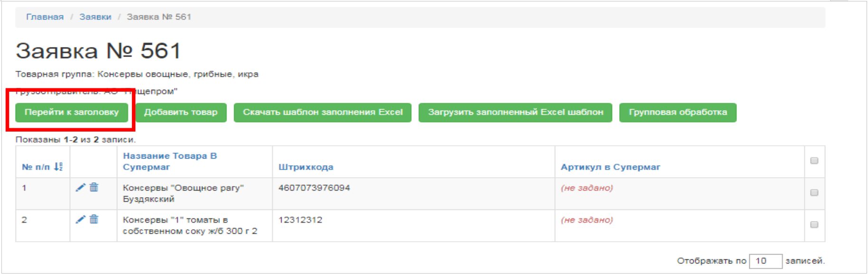
Task: Click the (не задано) value in row 1
Action: click(586, 188)
